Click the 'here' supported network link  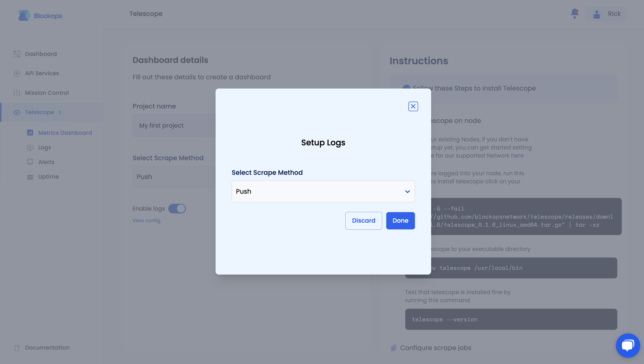(x=517, y=156)
